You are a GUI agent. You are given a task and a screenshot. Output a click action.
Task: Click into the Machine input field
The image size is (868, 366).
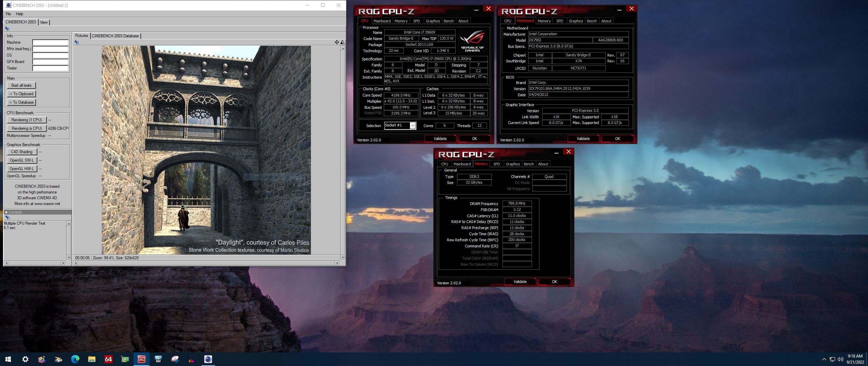pyautogui.click(x=51, y=42)
